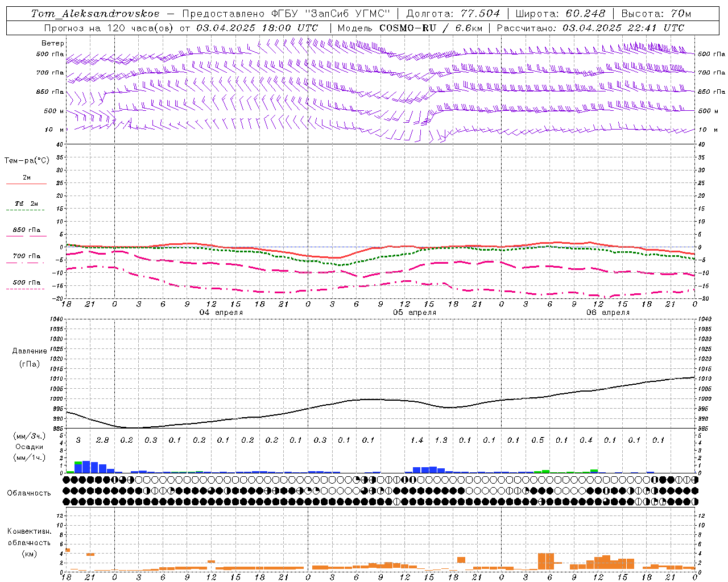Click the line sample under 850 гПа legend

pos(26,236)
